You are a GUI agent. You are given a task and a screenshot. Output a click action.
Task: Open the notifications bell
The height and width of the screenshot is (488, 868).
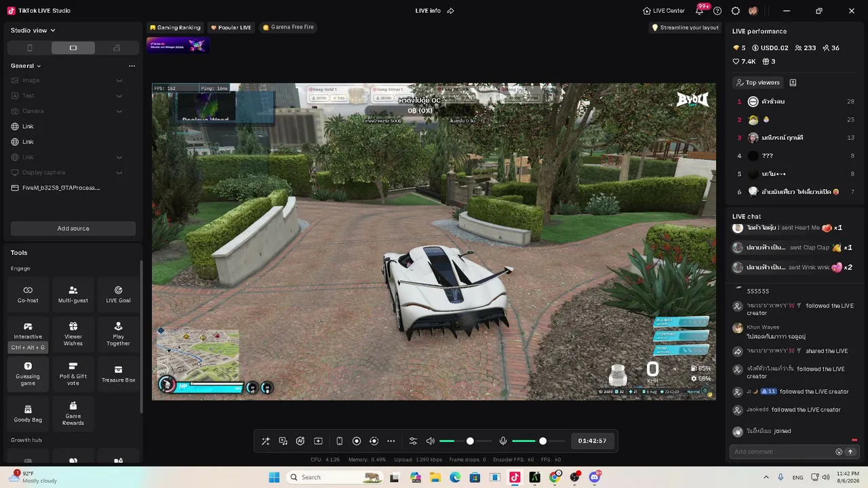pyautogui.click(x=700, y=11)
